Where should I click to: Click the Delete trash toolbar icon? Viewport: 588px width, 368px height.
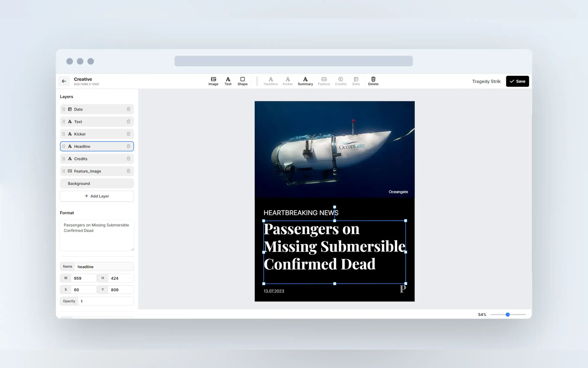(373, 81)
